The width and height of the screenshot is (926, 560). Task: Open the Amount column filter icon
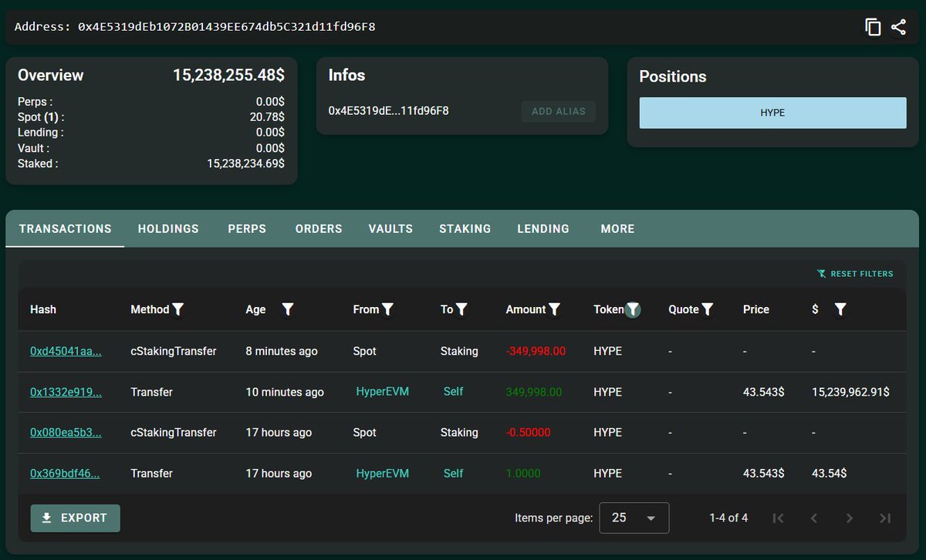coord(554,309)
